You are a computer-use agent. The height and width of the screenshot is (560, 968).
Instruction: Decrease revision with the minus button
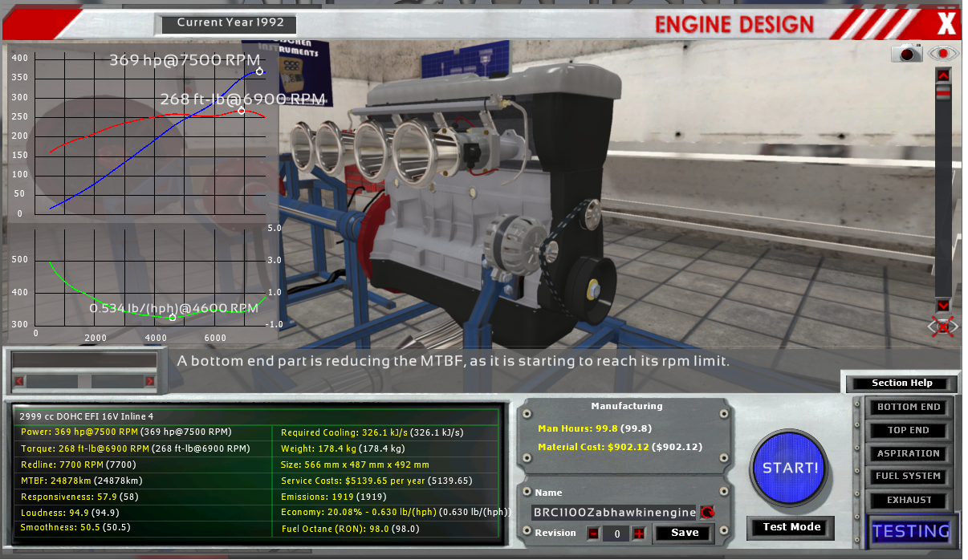(x=593, y=534)
